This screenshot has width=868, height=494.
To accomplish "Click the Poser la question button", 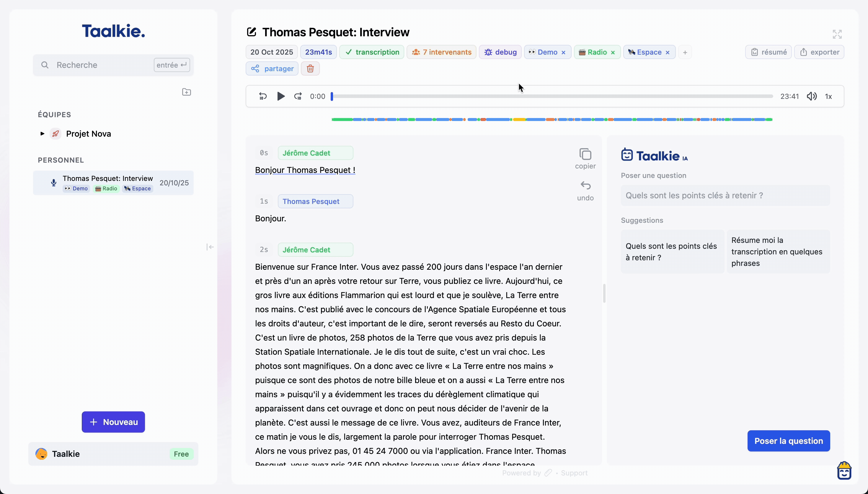I will pos(788,441).
